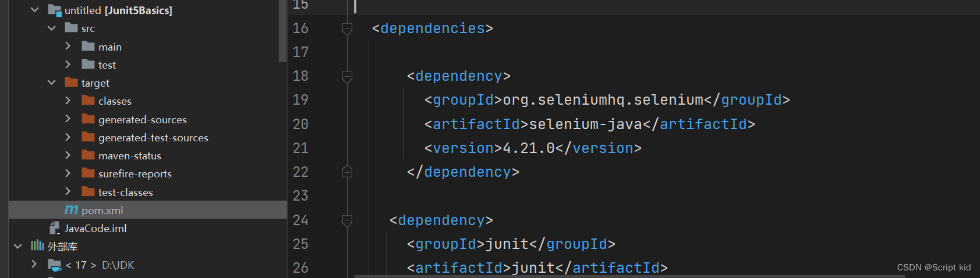The image size is (980, 278).
Task: Click version 4.21.0 in the editor
Action: [x=528, y=148]
